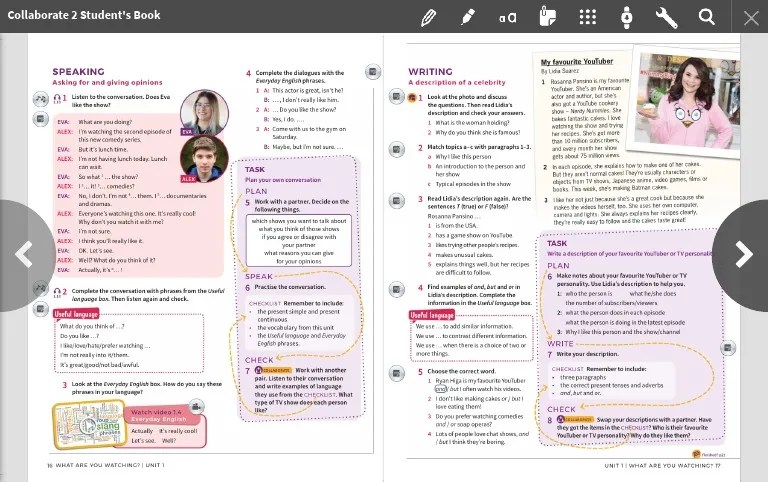Open the aA text size tool
The image size is (768, 482).
click(507, 18)
